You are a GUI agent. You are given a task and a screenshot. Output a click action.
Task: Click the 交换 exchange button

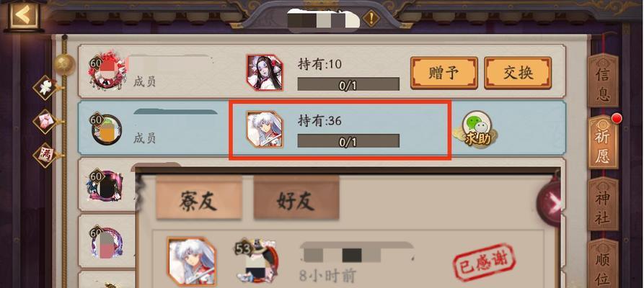[x=518, y=73]
